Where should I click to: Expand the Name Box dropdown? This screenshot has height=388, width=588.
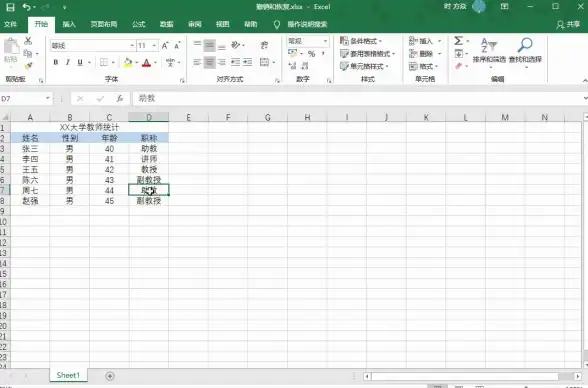point(48,98)
